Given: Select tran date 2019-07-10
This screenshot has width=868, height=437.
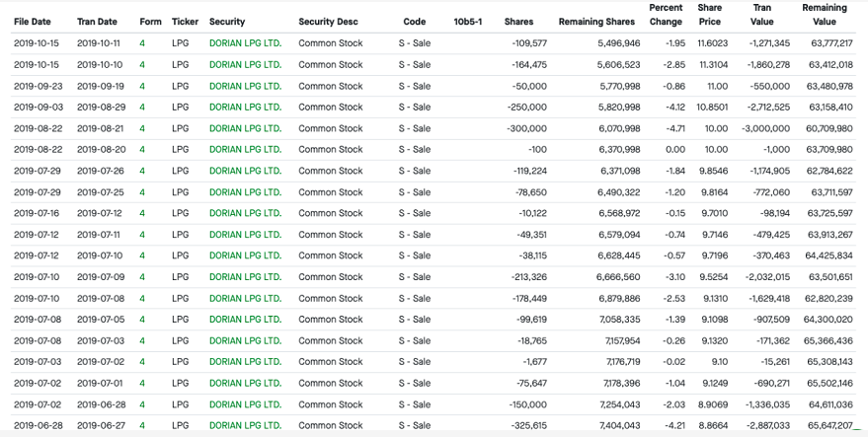Looking at the screenshot, I should (100, 255).
